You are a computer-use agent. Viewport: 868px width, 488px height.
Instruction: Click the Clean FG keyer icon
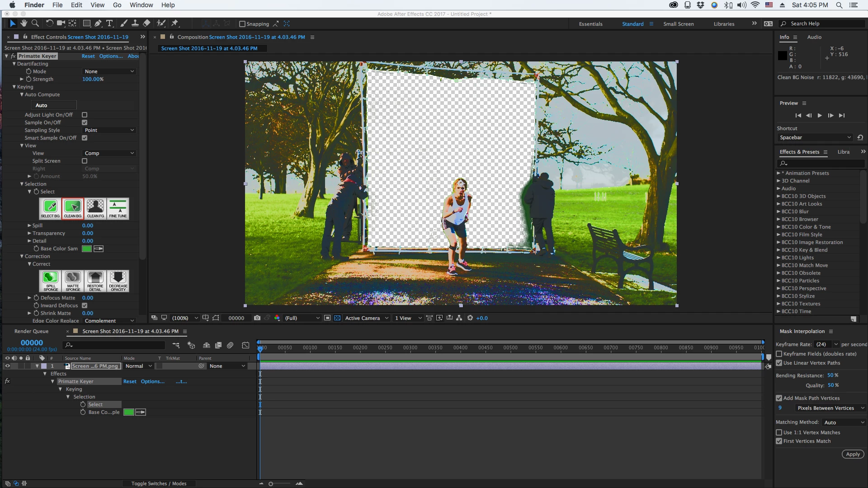tap(95, 208)
